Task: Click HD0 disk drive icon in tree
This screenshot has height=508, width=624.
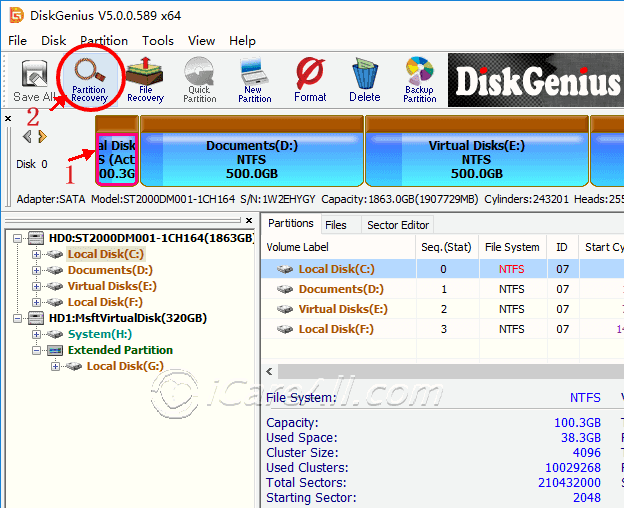Action: [x=36, y=238]
